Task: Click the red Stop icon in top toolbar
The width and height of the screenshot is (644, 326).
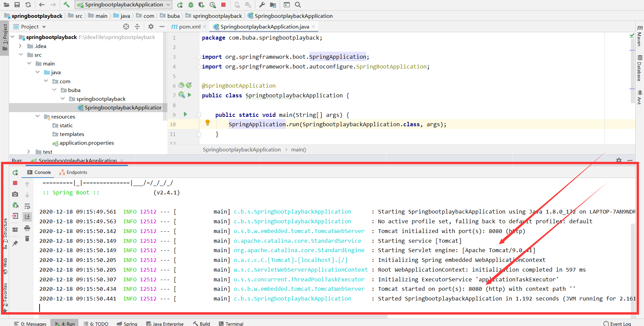Action: tap(223, 5)
